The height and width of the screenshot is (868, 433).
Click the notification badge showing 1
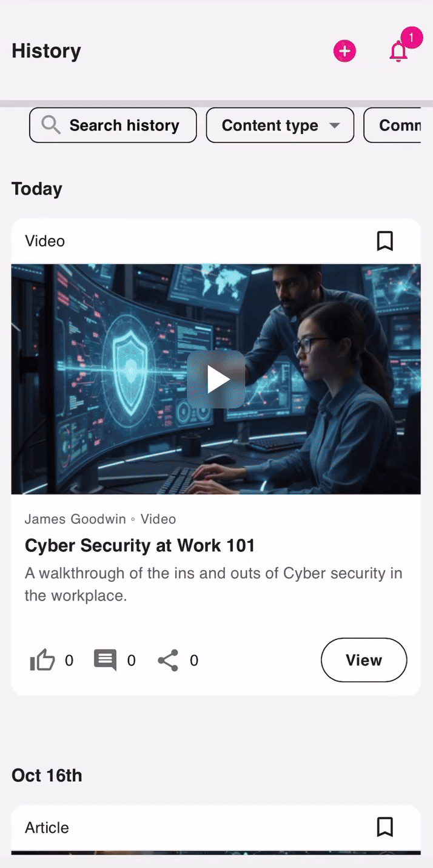tap(411, 38)
